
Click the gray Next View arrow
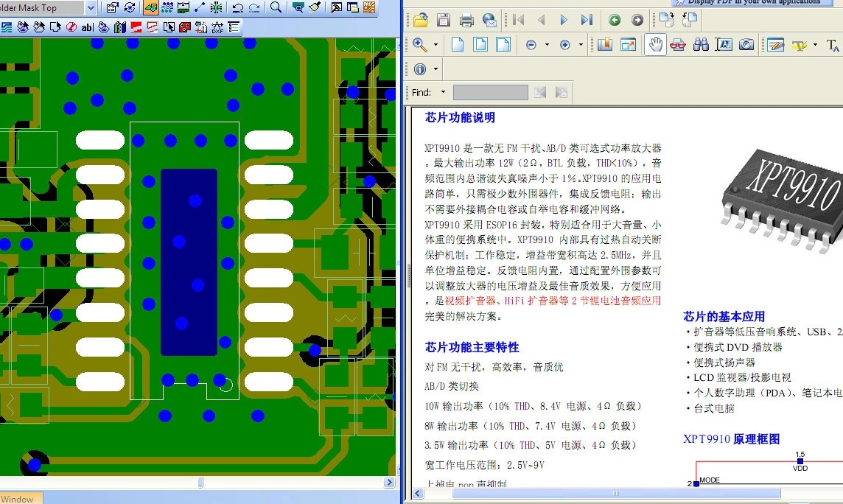click(637, 21)
